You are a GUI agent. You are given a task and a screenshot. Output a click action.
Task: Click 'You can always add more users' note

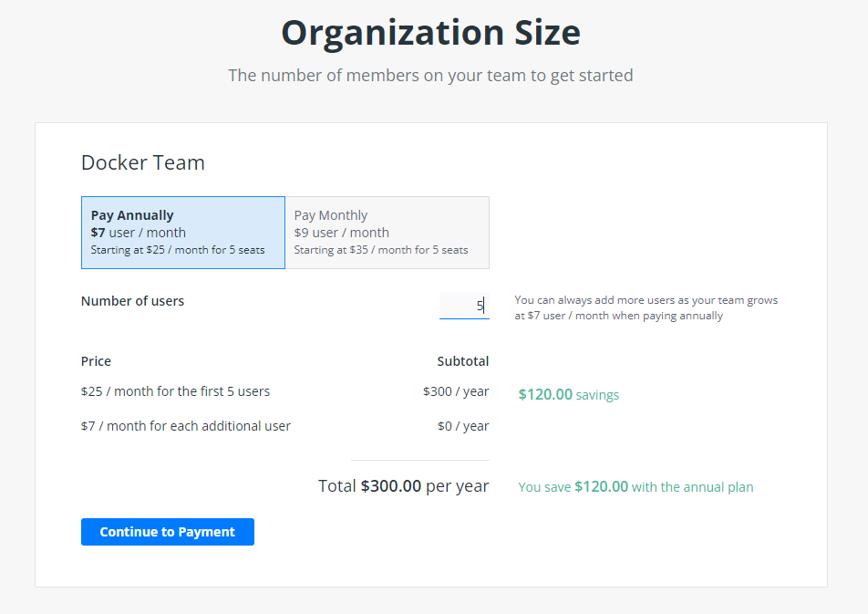coord(646,307)
